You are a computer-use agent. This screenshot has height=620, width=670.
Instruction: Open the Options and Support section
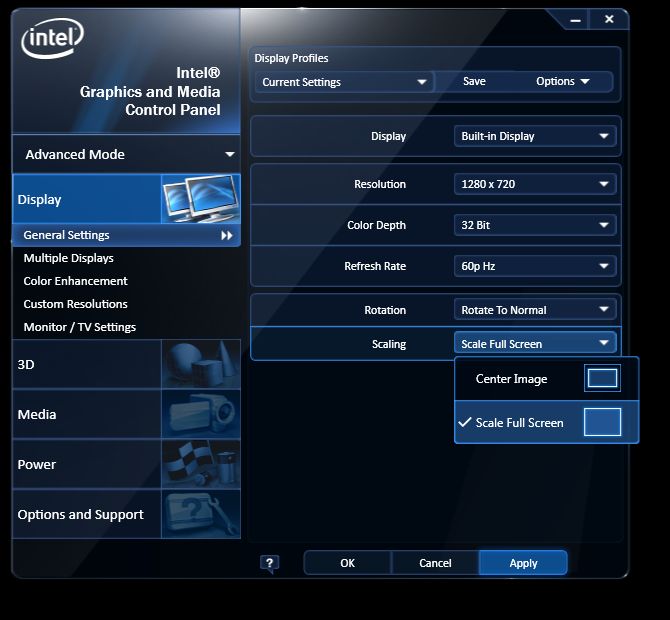[x=127, y=514]
